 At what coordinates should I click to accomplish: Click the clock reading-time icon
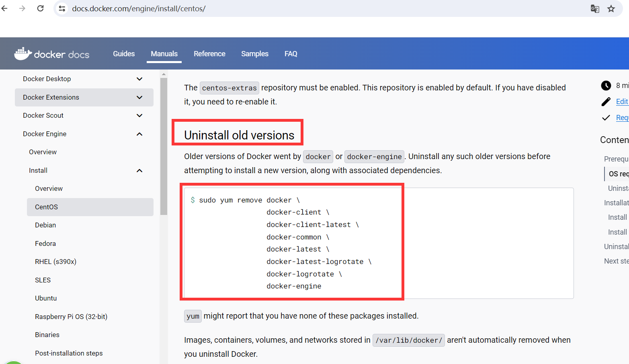coord(606,85)
